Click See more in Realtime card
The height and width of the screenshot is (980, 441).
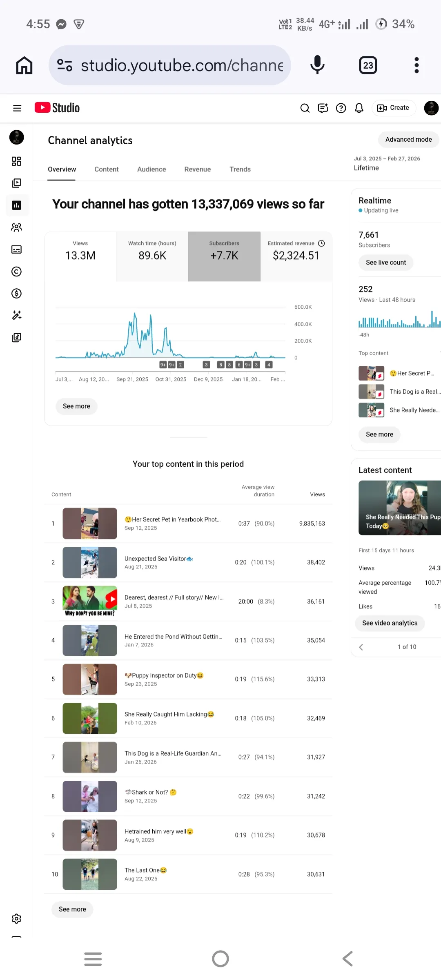point(379,434)
